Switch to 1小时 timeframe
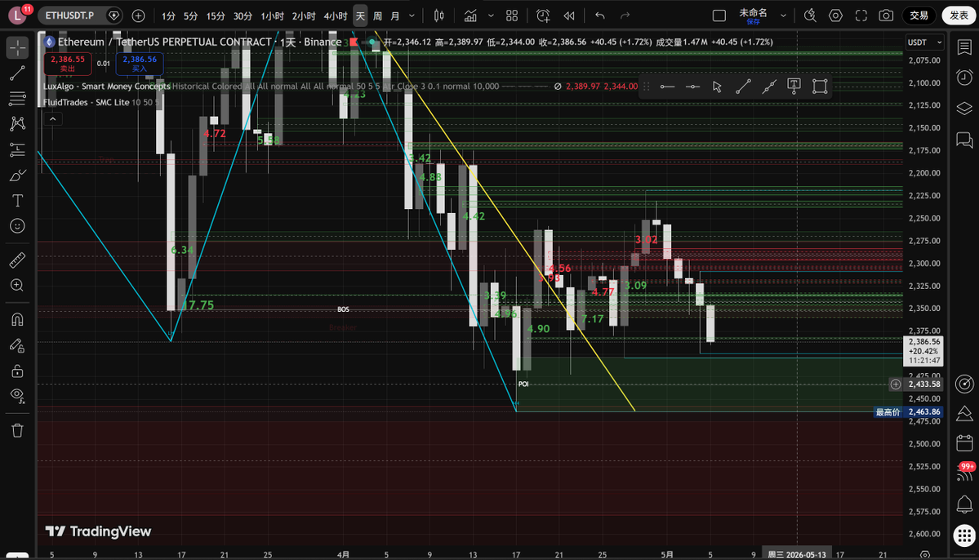Image resolution: width=979 pixels, height=560 pixels. (272, 16)
